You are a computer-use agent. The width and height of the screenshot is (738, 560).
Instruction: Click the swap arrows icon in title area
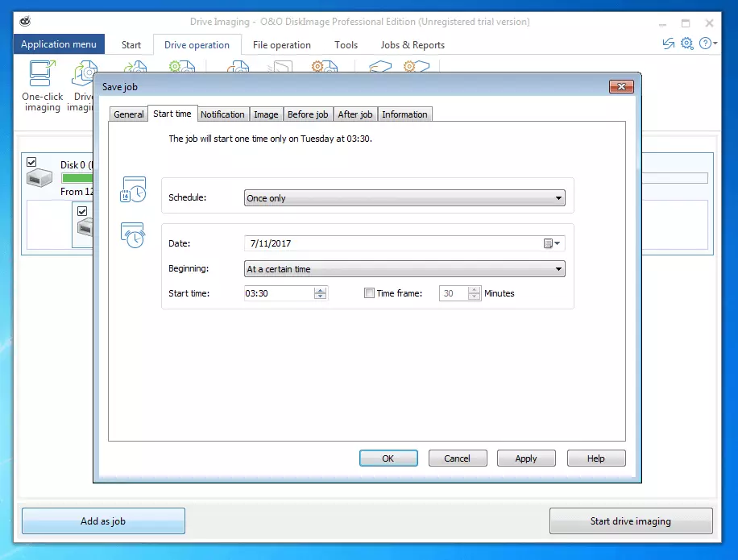point(668,44)
